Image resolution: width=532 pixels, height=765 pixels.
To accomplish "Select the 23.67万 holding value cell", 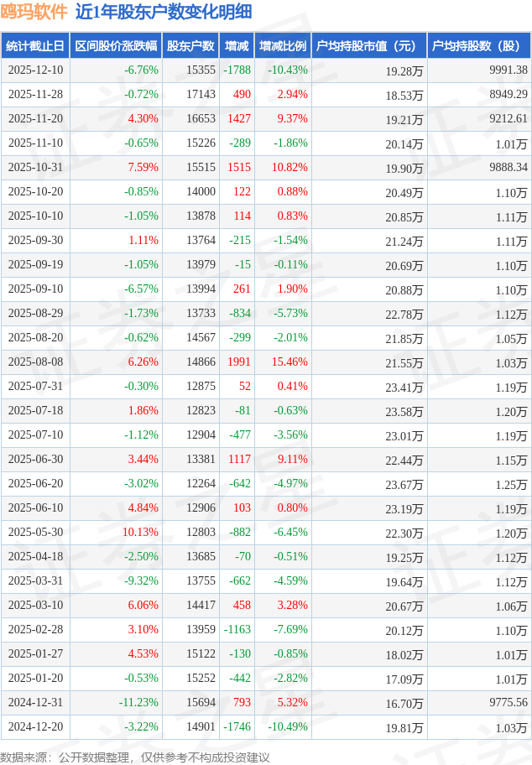I will coord(404,484).
